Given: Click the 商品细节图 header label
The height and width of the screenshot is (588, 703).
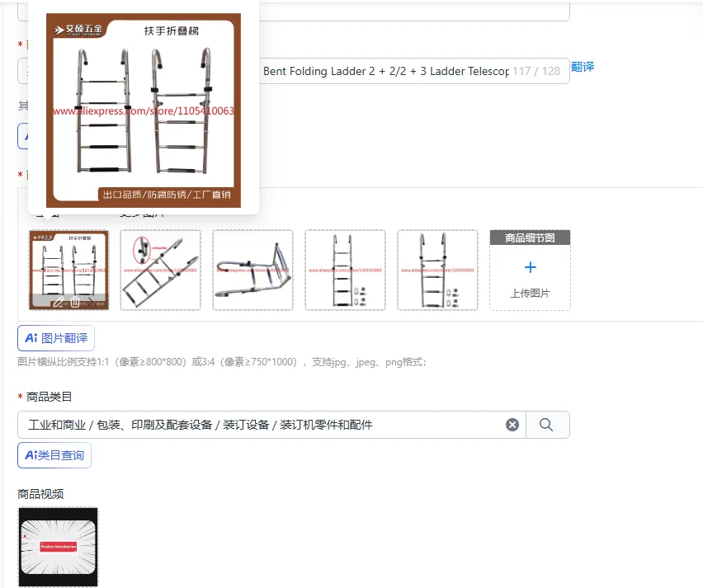Looking at the screenshot, I should (530, 238).
